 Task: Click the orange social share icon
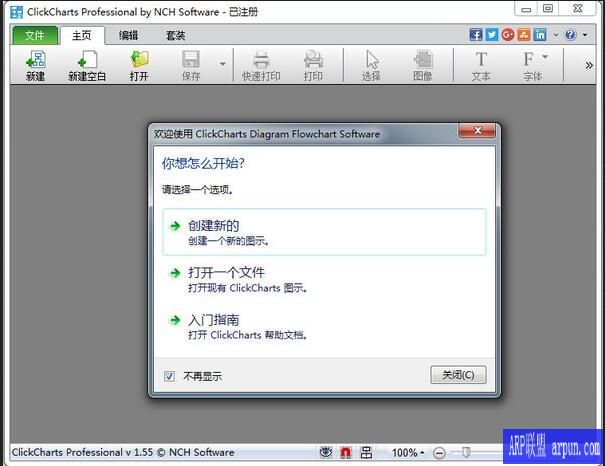point(524,35)
